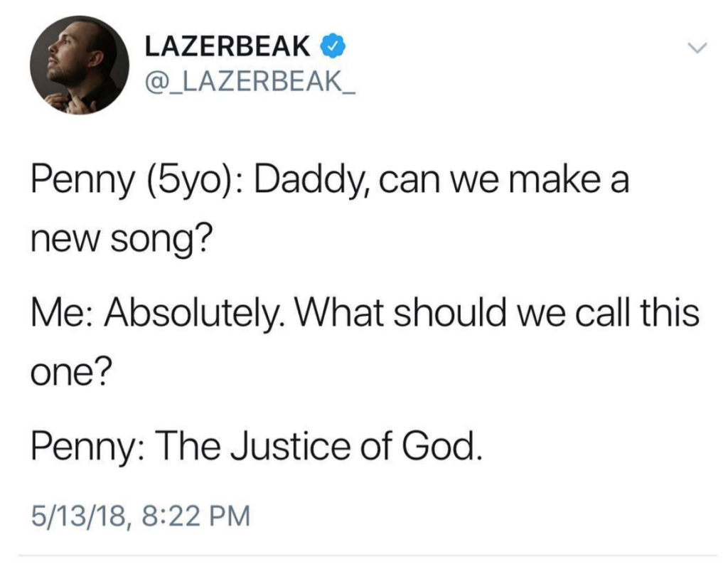Open the 5/13/18 date in timestamp

[77, 516]
